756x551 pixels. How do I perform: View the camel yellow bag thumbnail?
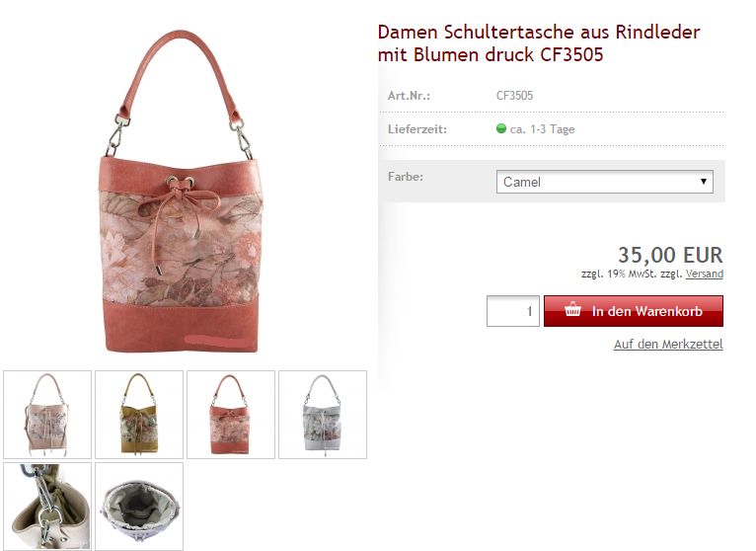(139, 415)
